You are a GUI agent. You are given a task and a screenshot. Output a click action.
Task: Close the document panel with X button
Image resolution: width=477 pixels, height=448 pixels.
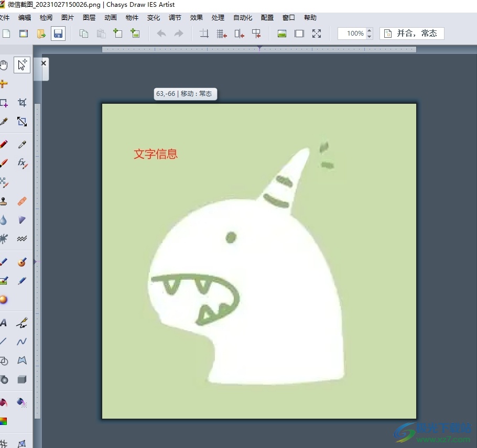(x=44, y=63)
